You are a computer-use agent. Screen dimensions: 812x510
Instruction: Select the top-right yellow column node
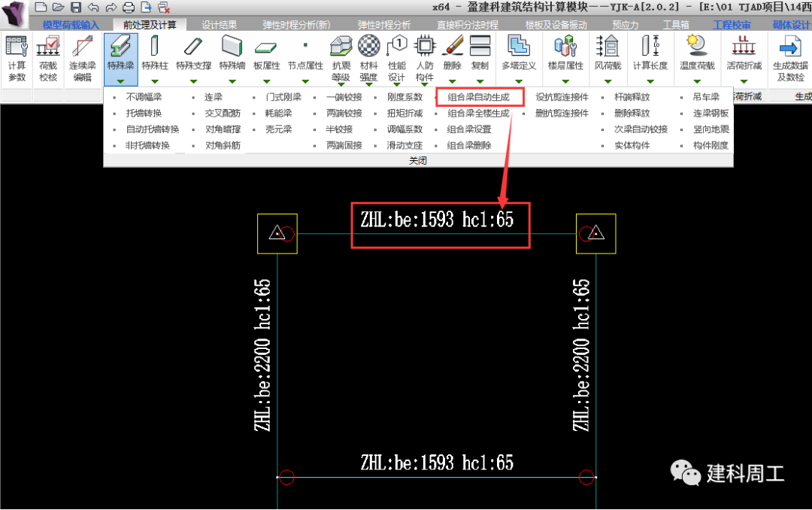pos(596,234)
